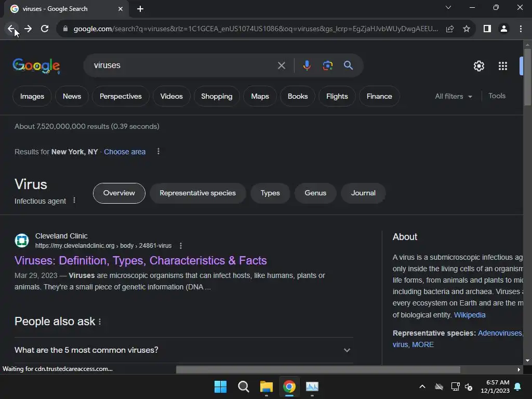Clear the search box with X icon
The height and width of the screenshot is (399, 532).
[281, 65]
